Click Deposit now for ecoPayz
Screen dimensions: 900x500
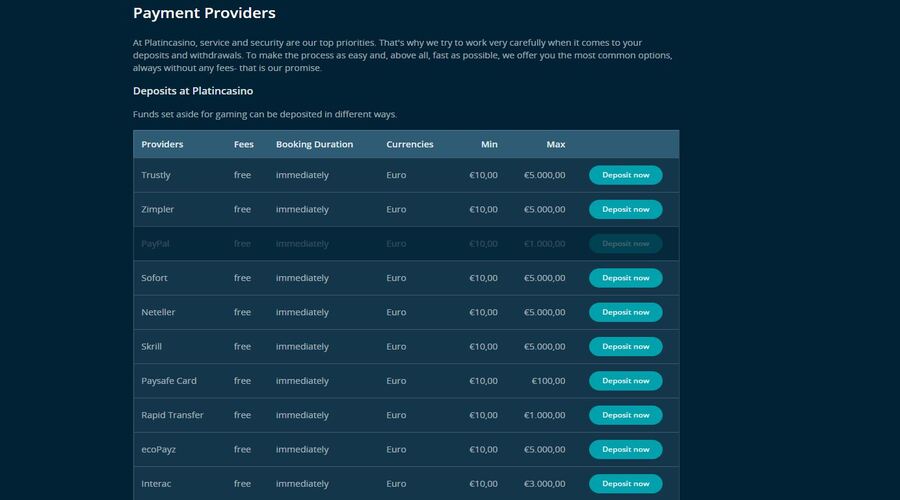click(626, 449)
